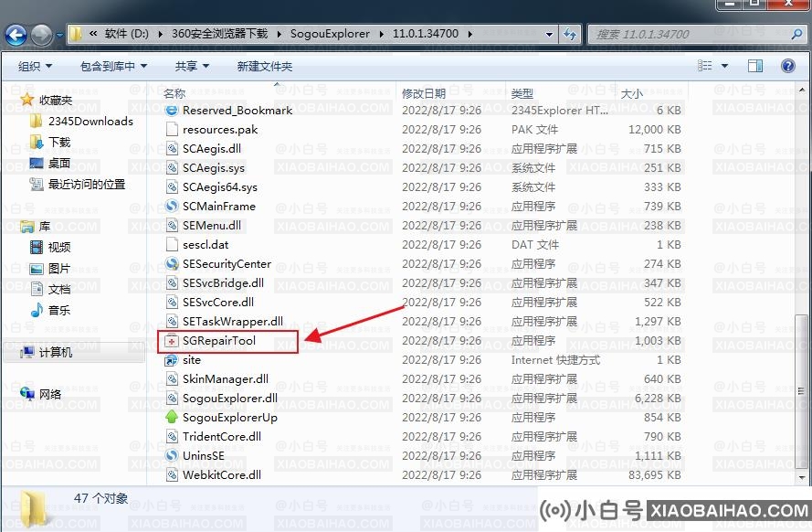Toggle the preview pane icon
The width and height of the screenshot is (812, 532).
click(x=755, y=66)
